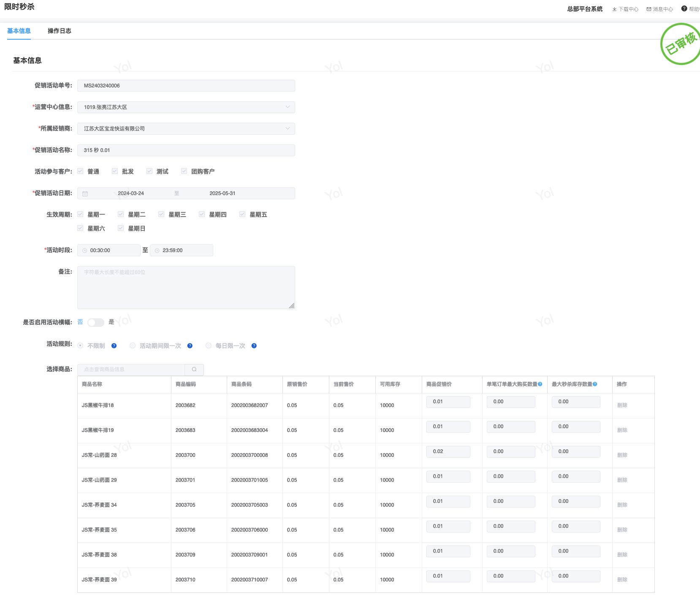700x600 pixels.
Task: Expand the 运营中心信息 dropdown
Action: 288,107
